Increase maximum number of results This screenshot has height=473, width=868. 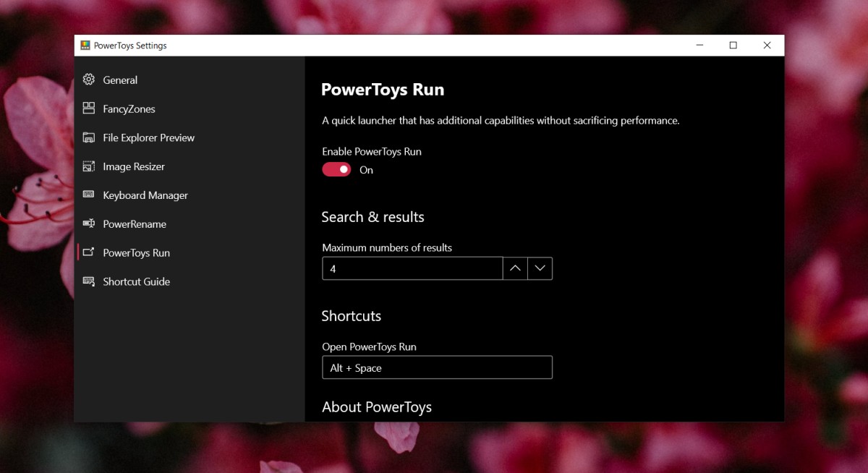click(x=515, y=268)
